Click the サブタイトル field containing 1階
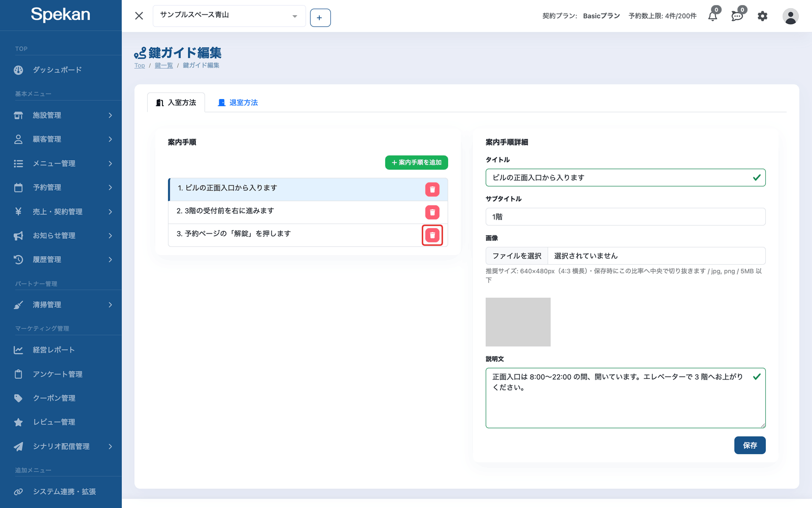Image resolution: width=812 pixels, height=508 pixels. pyautogui.click(x=626, y=217)
